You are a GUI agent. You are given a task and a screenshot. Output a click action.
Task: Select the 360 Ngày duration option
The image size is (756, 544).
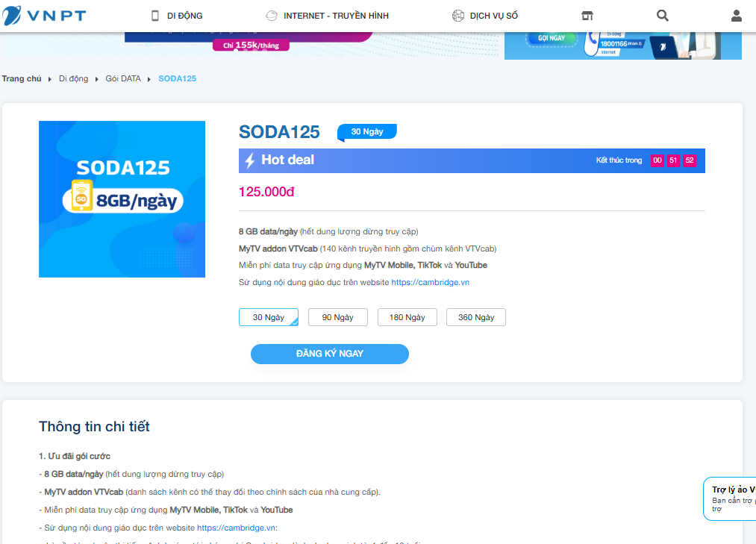(x=476, y=317)
